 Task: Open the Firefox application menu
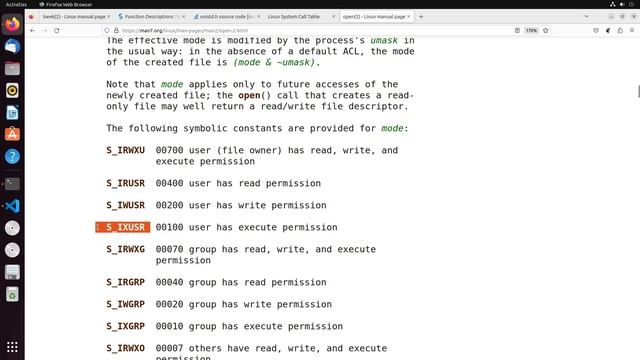(632, 31)
